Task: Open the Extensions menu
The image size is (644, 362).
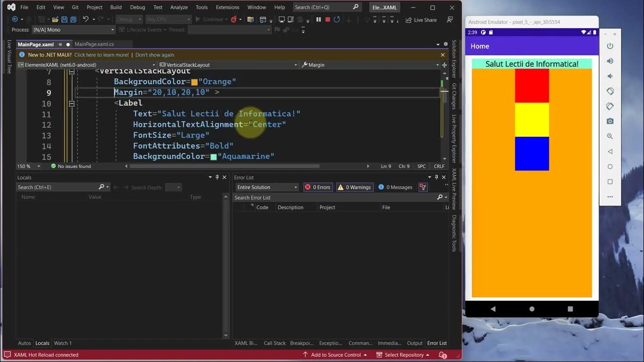Action: 227,7
